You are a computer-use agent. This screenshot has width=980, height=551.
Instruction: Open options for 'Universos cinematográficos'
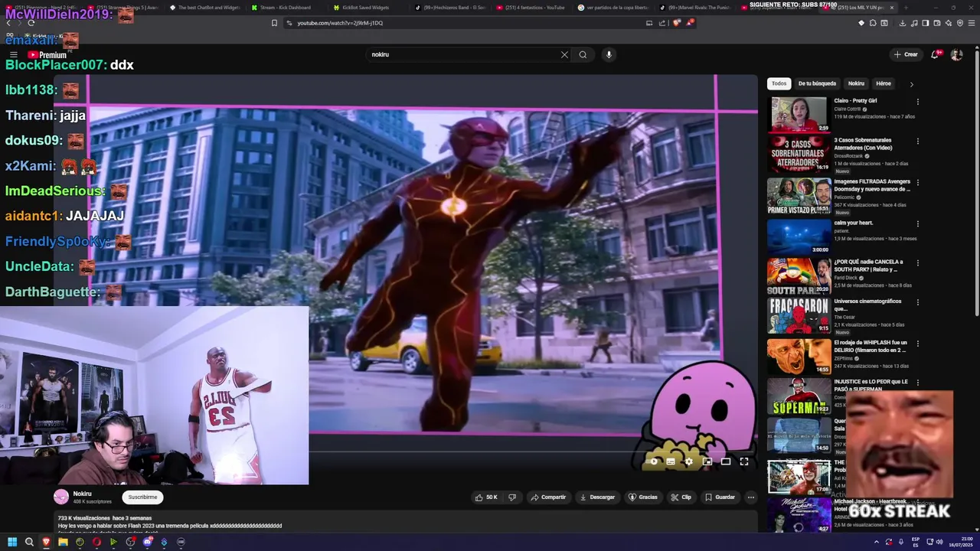[917, 302]
